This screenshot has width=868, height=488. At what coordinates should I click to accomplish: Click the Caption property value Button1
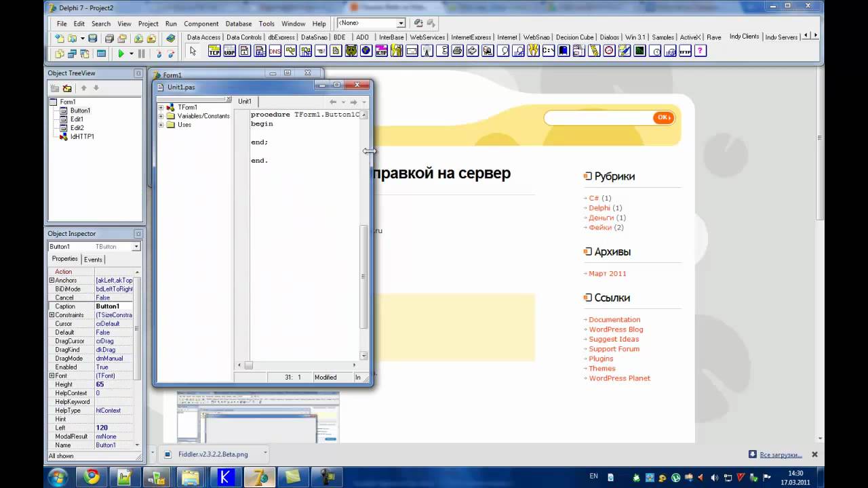tap(113, 306)
